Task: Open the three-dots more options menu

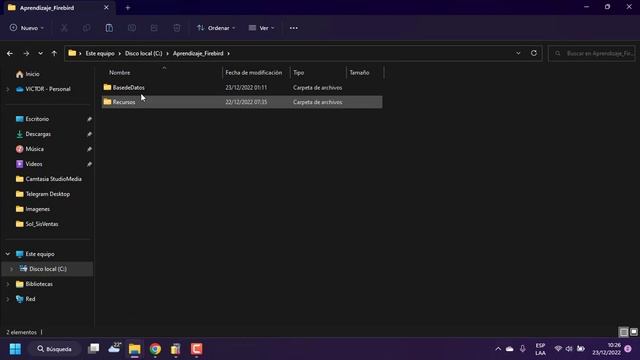Action: [x=293, y=28]
